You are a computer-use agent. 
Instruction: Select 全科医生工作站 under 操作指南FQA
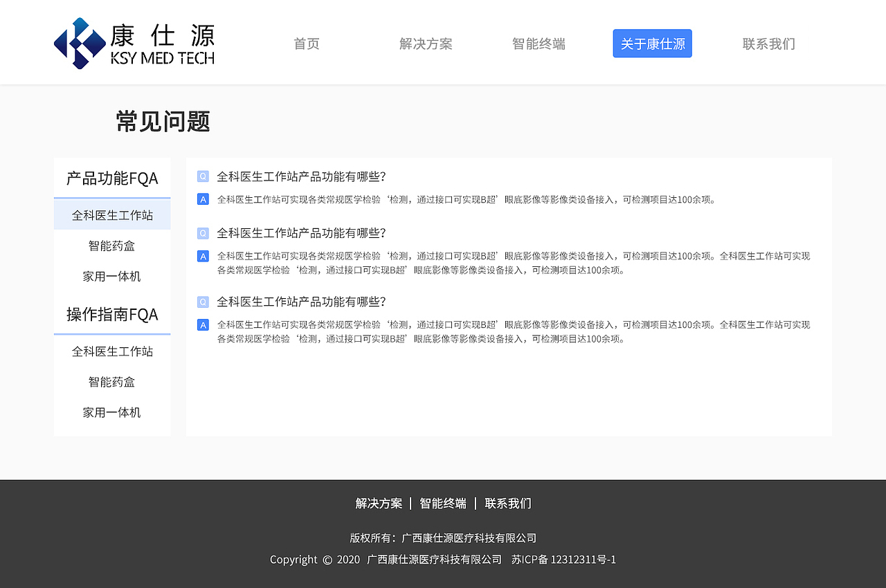click(112, 351)
